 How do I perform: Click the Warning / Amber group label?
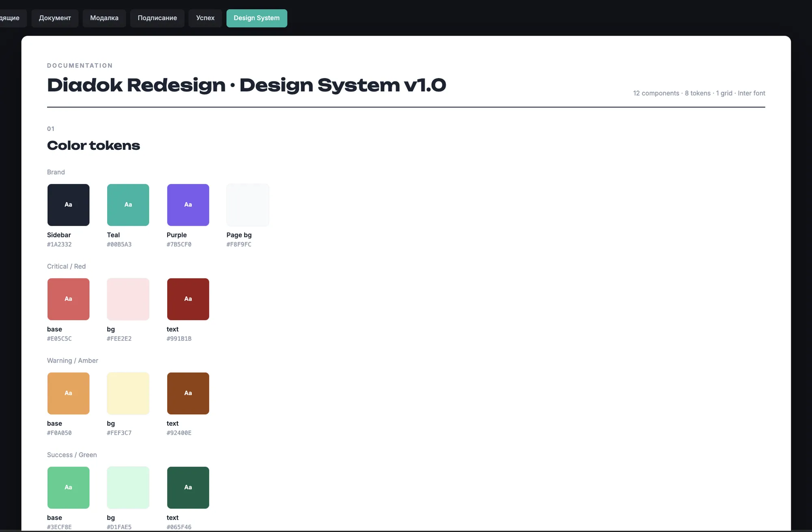tap(73, 360)
